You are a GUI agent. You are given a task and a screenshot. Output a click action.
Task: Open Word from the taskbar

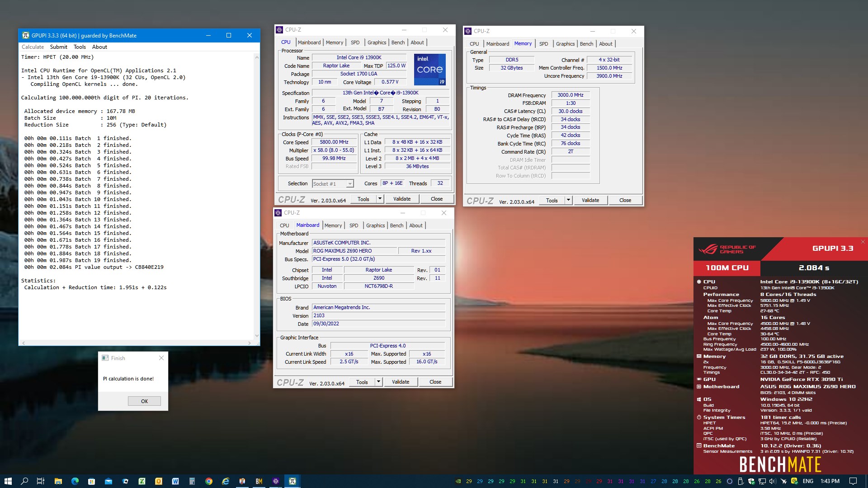tap(175, 481)
